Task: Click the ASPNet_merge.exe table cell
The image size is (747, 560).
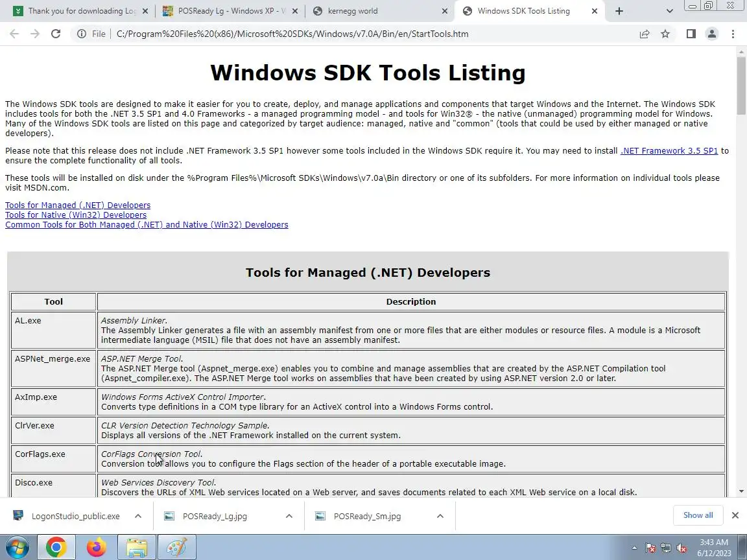Action: pyautogui.click(x=53, y=368)
